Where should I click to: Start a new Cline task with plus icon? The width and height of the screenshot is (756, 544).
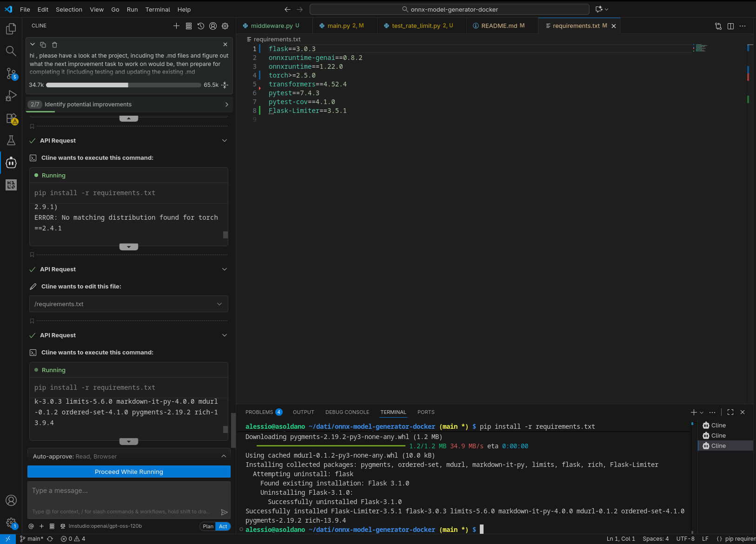pyautogui.click(x=176, y=26)
